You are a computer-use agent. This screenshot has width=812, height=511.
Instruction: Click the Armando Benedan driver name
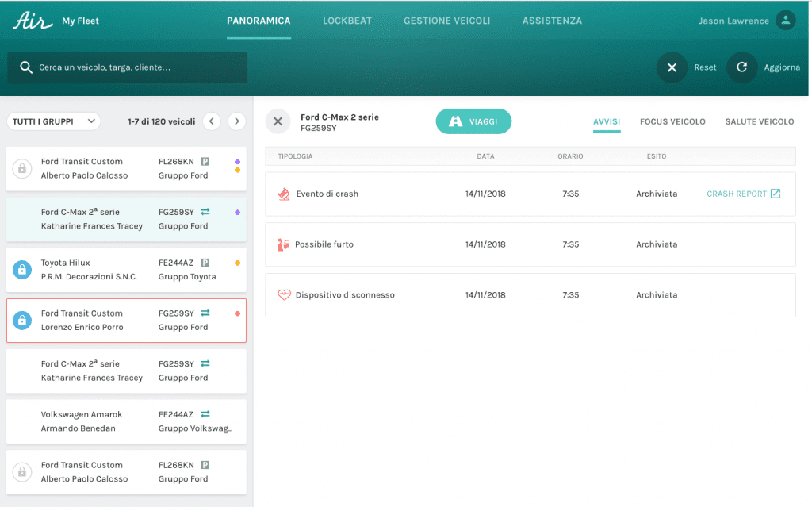79,428
